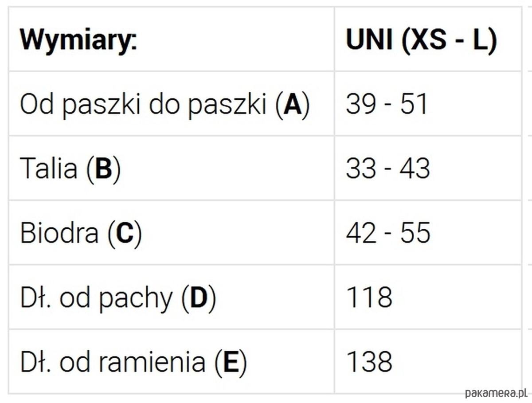Click the bold letter B marker
This screenshot has width=532, height=403.
coord(104,169)
